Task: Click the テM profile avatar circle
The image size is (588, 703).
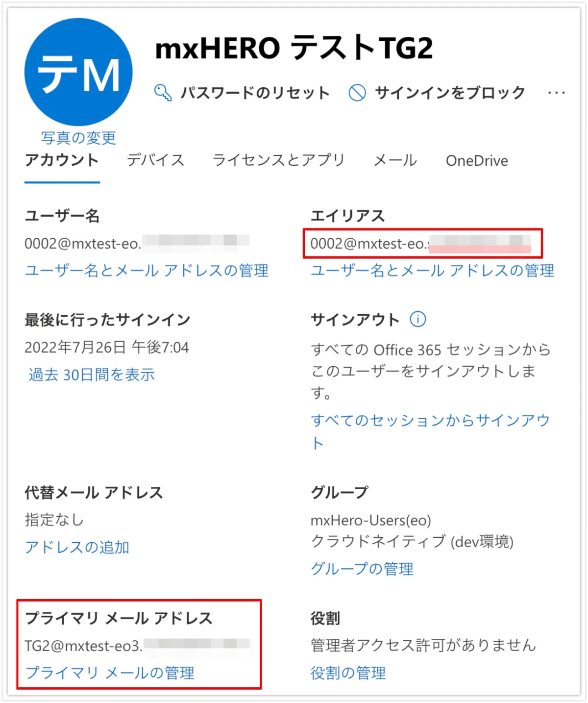Action: click(78, 73)
